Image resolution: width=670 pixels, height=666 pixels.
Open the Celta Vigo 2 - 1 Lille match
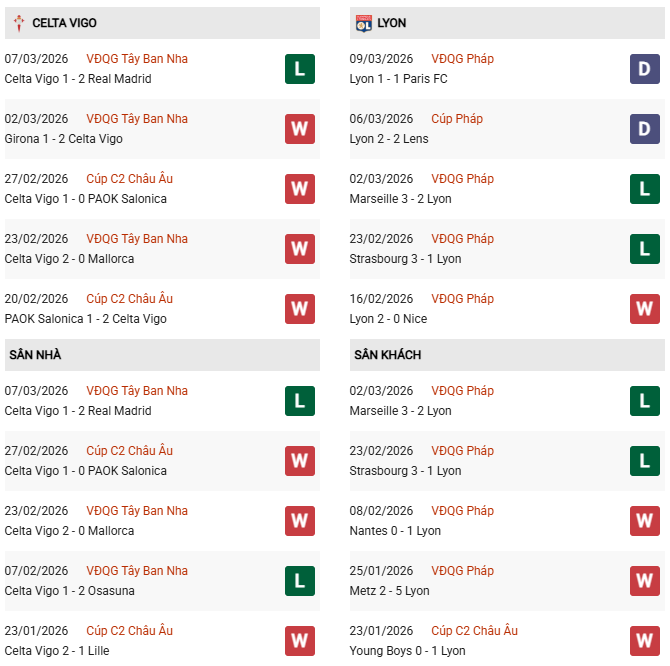(x=57, y=651)
